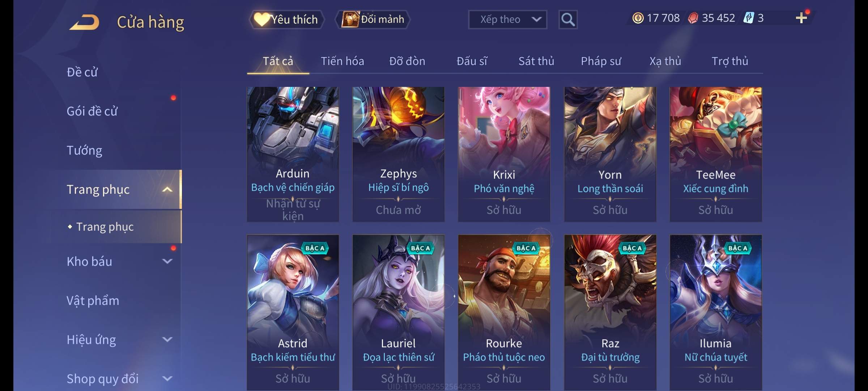Click the gold coin currency icon
The image size is (868, 391).
638,18
